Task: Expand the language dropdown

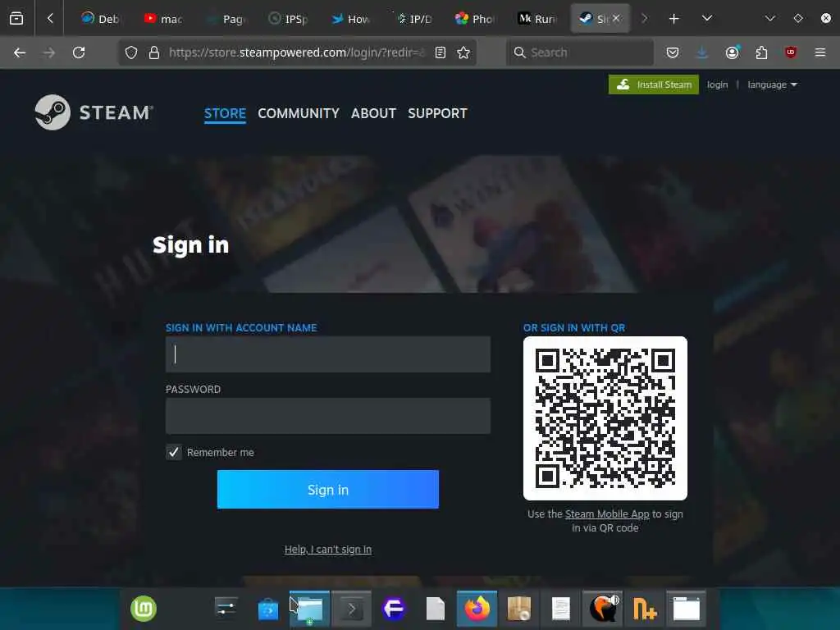Action: (772, 84)
